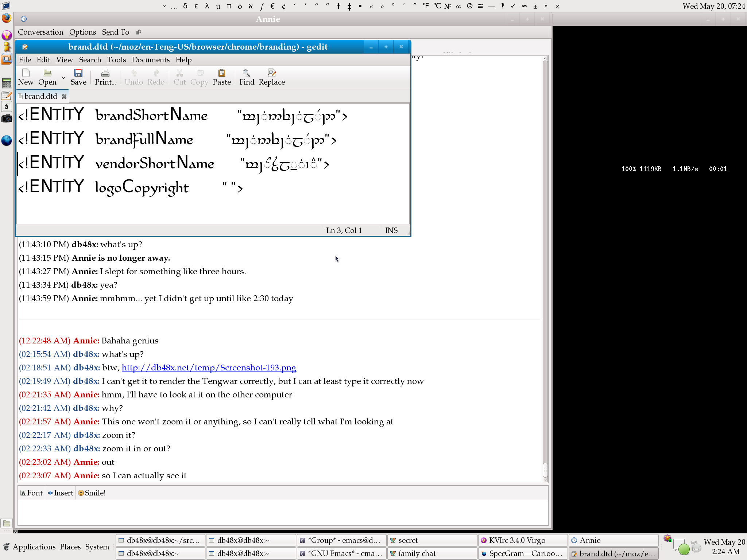Viewport: 747px width, 560px height.
Task: Click the blue globe launcher icon
Action: click(7, 140)
